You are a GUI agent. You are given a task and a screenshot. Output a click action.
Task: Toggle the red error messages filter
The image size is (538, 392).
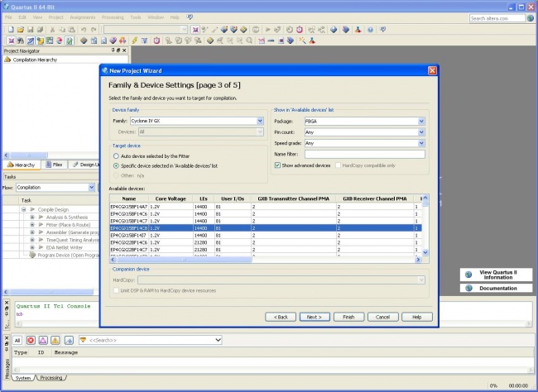(x=31, y=340)
